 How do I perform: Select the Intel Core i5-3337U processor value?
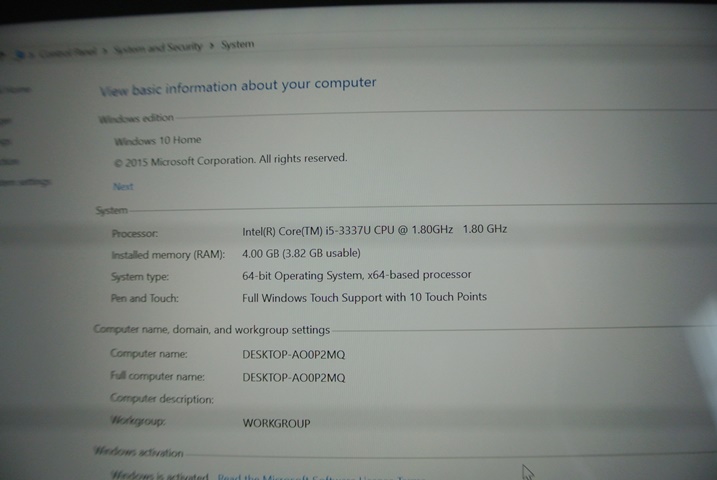pos(375,230)
